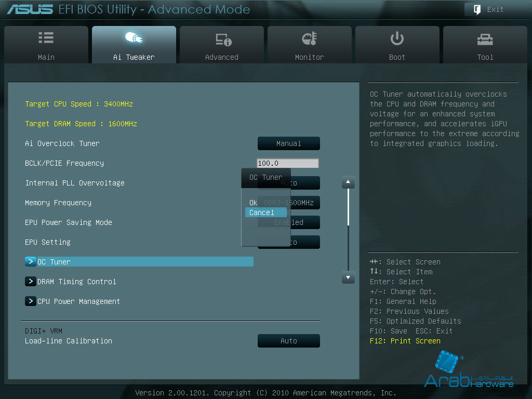Click the DIGI+ VRM heading
Viewport: 532px width, 399px height.
(x=44, y=331)
